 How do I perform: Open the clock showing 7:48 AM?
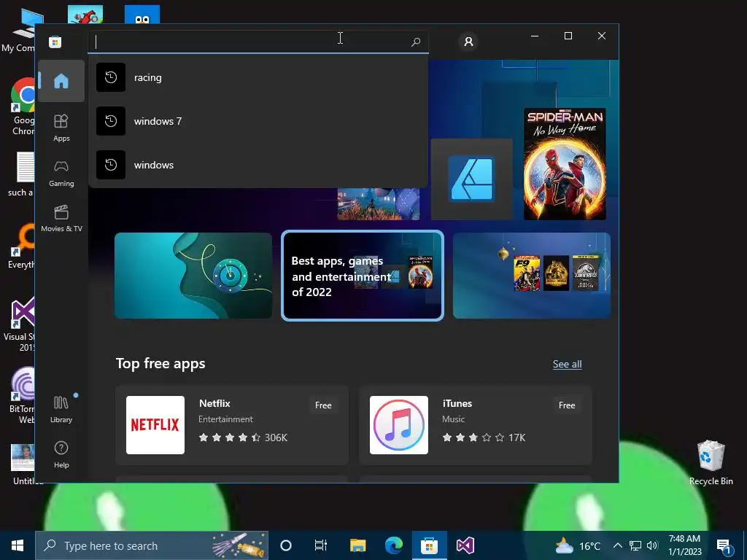pos(684,545)
